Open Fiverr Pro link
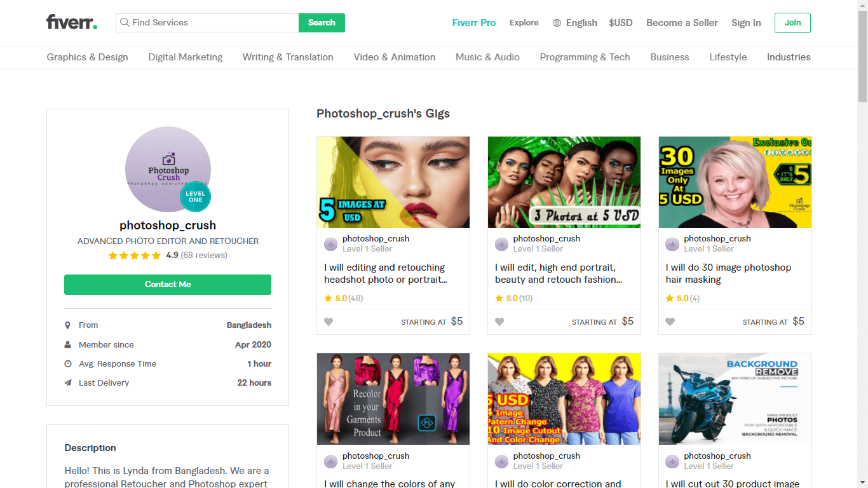This screenshot has width=868, height=488. click(x=474, y=23)
